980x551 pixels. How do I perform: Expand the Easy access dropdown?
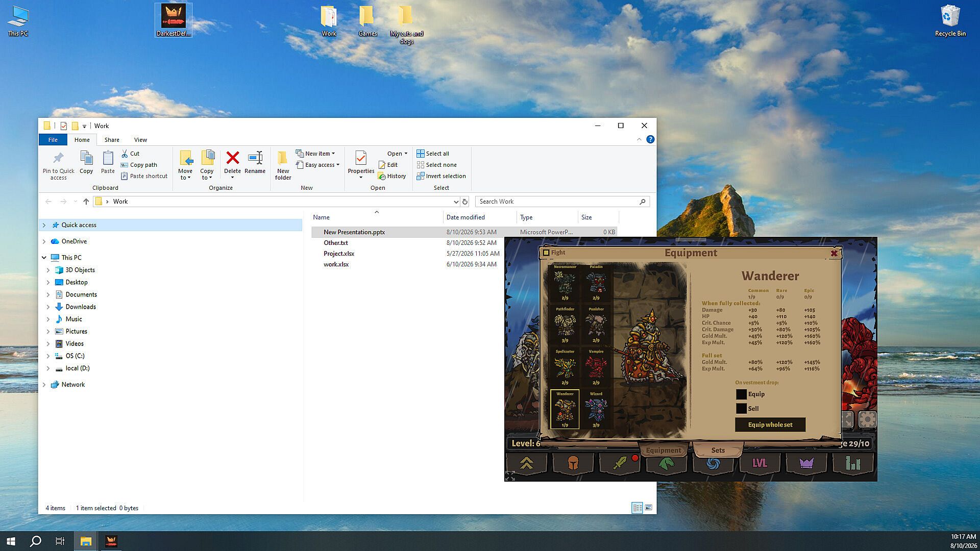click(317, 165)
